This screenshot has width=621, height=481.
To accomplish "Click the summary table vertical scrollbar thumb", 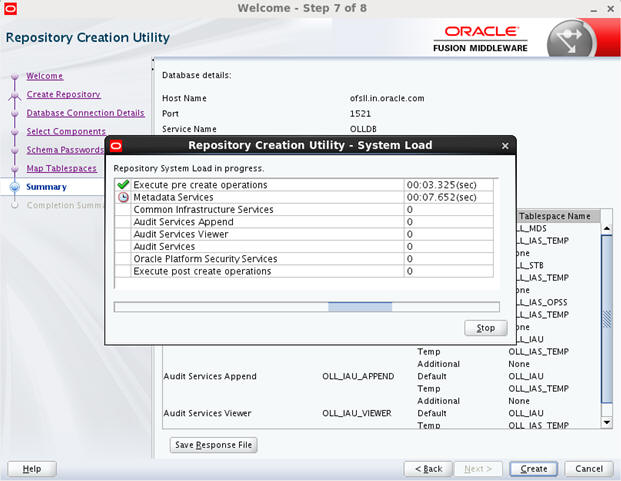I will 606,319.
